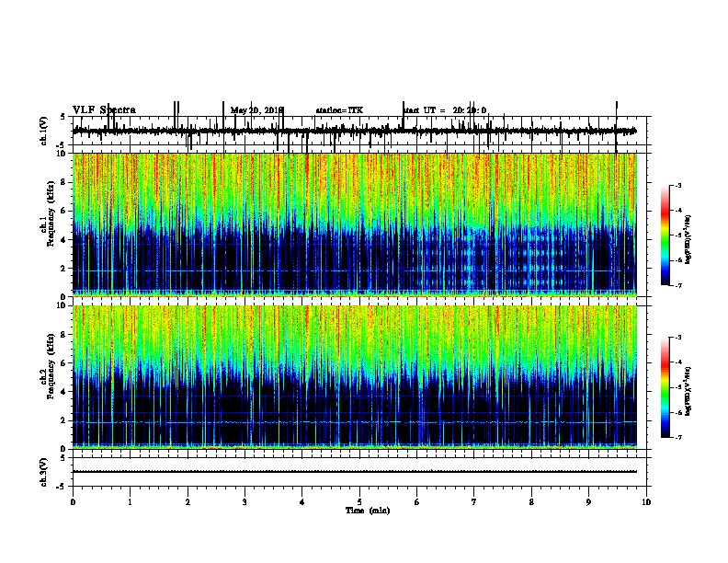
Task: Click time axis tick label "9"
Action: click(x=588, y=502)
